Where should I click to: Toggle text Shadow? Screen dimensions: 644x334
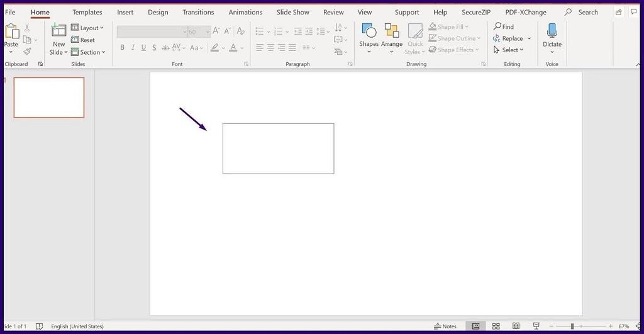154,48
